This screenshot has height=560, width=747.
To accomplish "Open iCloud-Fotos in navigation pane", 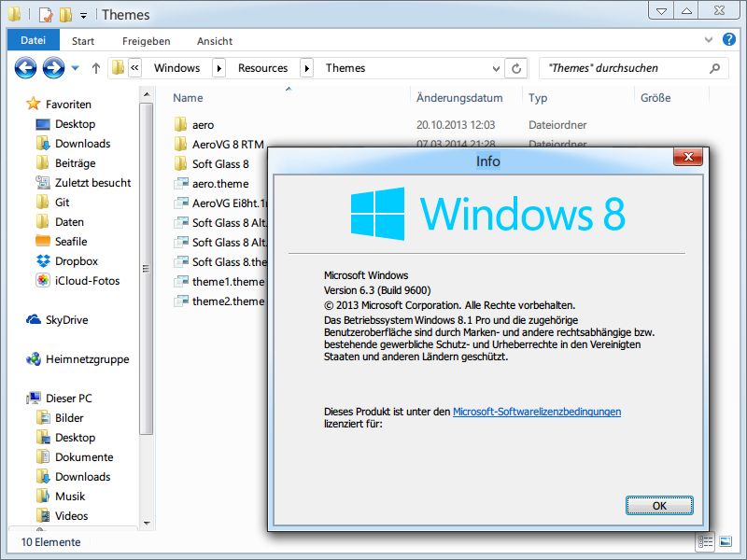I will pos(78,281).
